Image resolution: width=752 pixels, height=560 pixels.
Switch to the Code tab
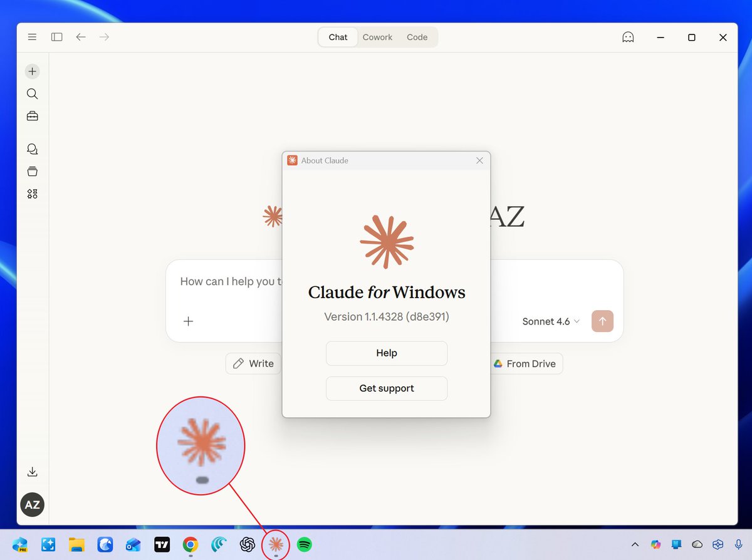[417, 37]
